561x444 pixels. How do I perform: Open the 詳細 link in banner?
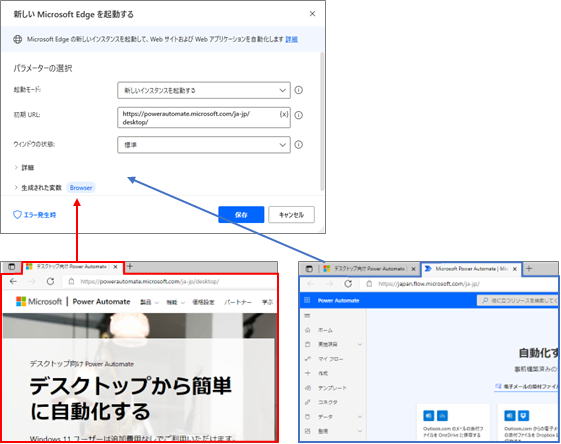tap(291, 39)
